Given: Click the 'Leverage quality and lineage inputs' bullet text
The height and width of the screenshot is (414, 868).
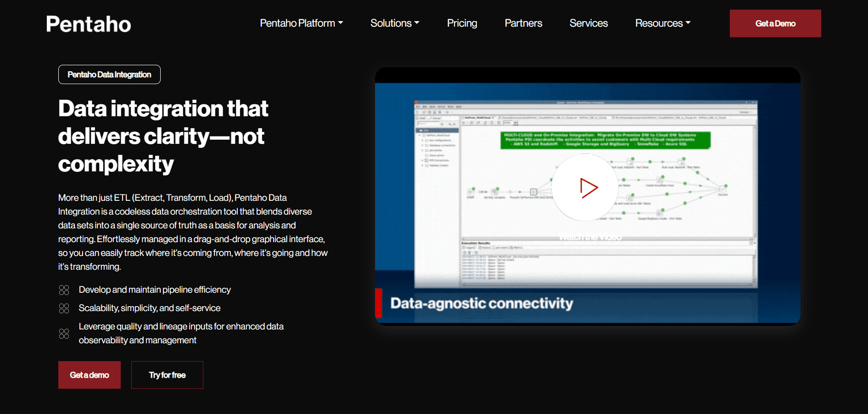Looking at the screenshot, I should pyautogui.click(x=181, y=333).
